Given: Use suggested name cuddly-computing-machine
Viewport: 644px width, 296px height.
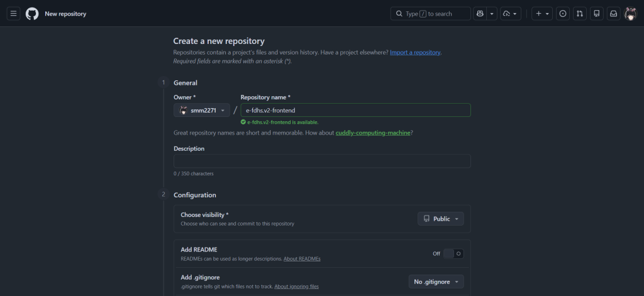Looking at the screenshot, I should tap(373, 133).
